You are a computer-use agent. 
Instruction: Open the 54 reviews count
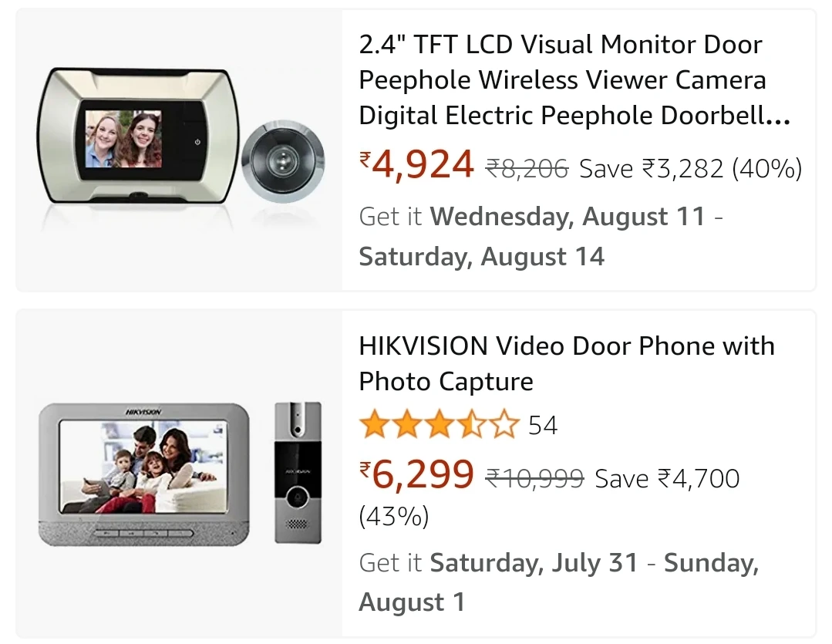[543, 425]
